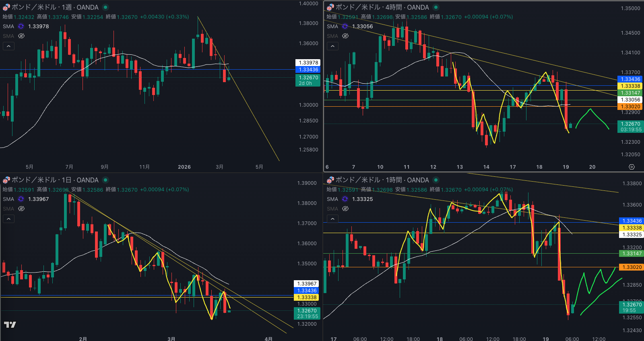Click SMA refresh icon on 1-hour chart
Viewport: 644px width, 341px height.
(345, 199)
